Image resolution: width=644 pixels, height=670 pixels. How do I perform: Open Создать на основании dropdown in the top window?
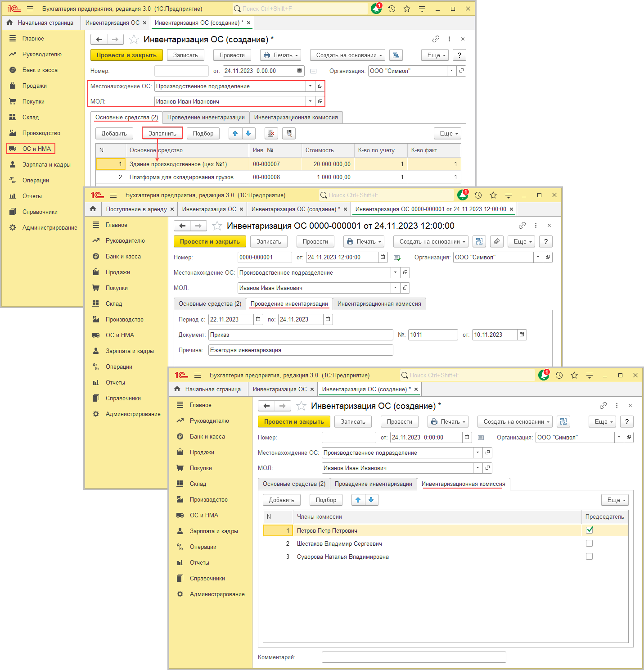[347, 55]
